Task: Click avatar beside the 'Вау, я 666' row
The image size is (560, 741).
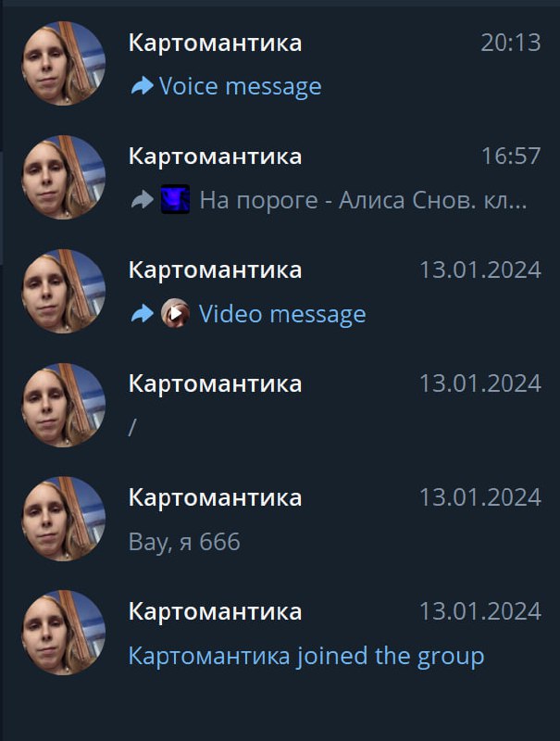Action: click(64, 519)
